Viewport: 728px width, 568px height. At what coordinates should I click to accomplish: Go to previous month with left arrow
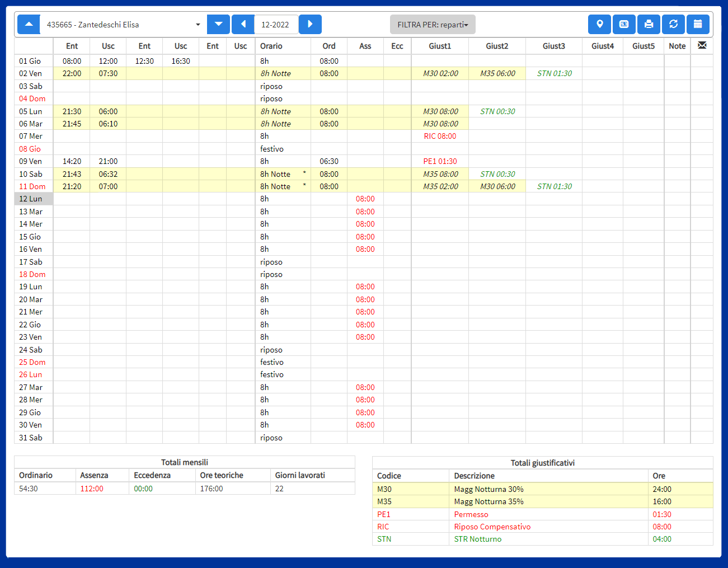point(243,25)
